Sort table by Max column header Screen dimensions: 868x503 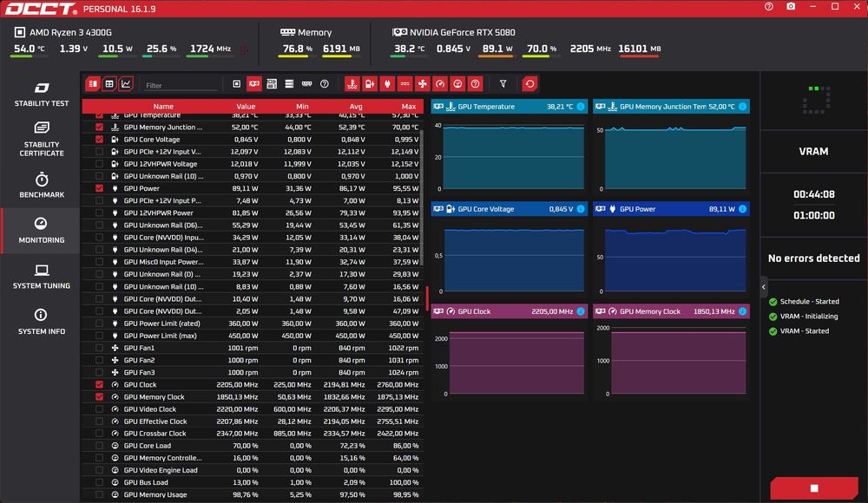(x=409, y=107)
